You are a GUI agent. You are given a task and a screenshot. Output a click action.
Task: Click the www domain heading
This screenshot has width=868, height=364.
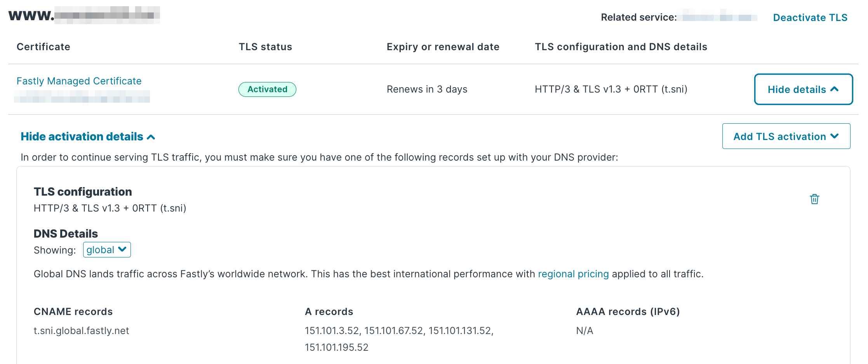[84, 16]
